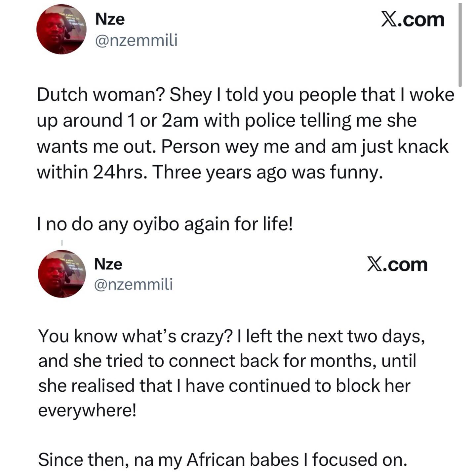Click the display name Nze on the second tweet
476x476 pixels.
[x=108, y=264]
